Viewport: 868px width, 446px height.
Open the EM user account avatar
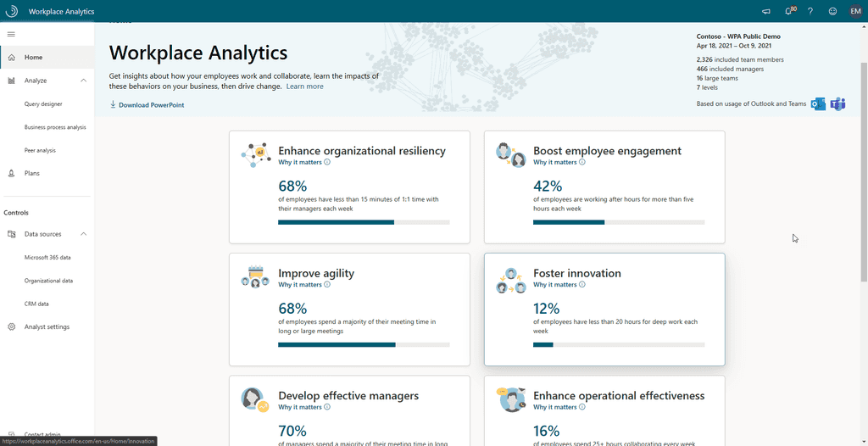point(855,12)
